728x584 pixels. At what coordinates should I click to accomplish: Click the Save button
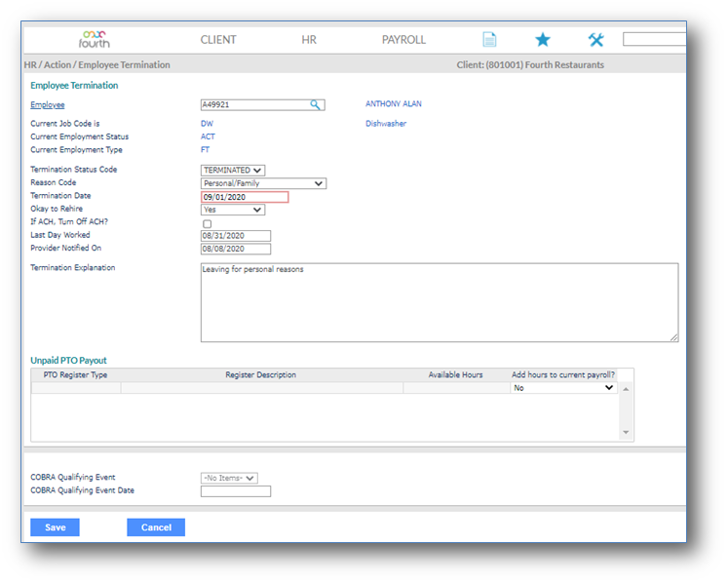pos(55,527)
